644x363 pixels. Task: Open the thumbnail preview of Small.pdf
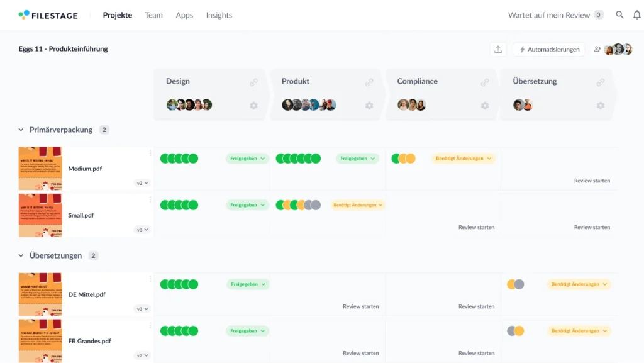(40, 213)
